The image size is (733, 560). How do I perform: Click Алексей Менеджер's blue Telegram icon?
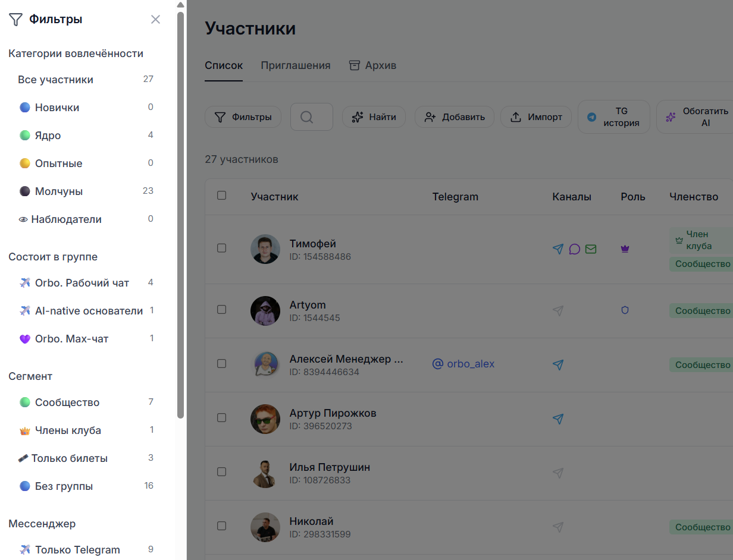coord(558,364)
